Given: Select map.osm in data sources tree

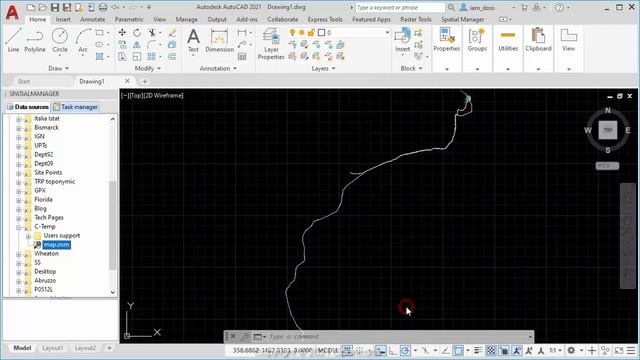Looking at the screenshot, I should (x=56, y=245).
